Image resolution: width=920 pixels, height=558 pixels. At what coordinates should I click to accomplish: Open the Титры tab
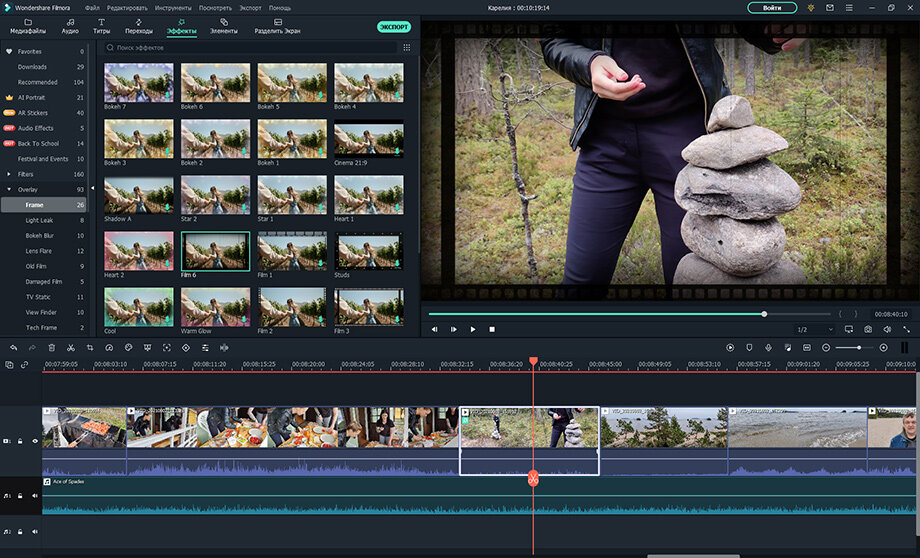(x=102, y=26)
